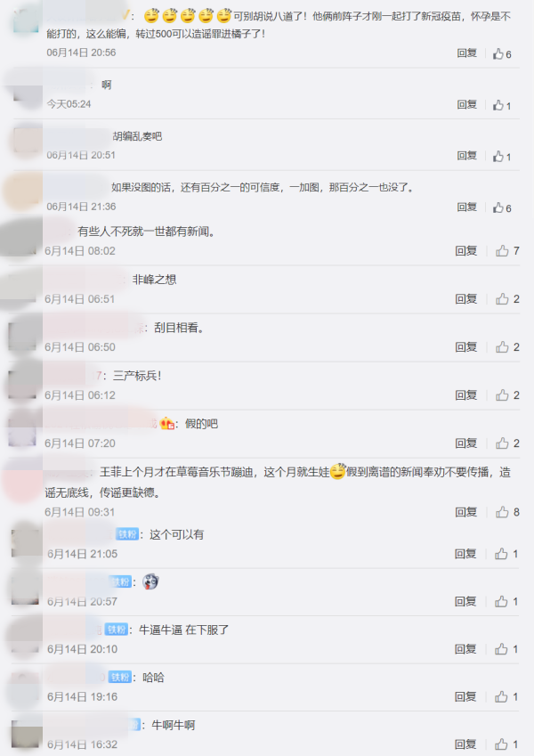534x756 pixels.
Task: Reply to the comment '假的吧'
Action: point(466,443)
